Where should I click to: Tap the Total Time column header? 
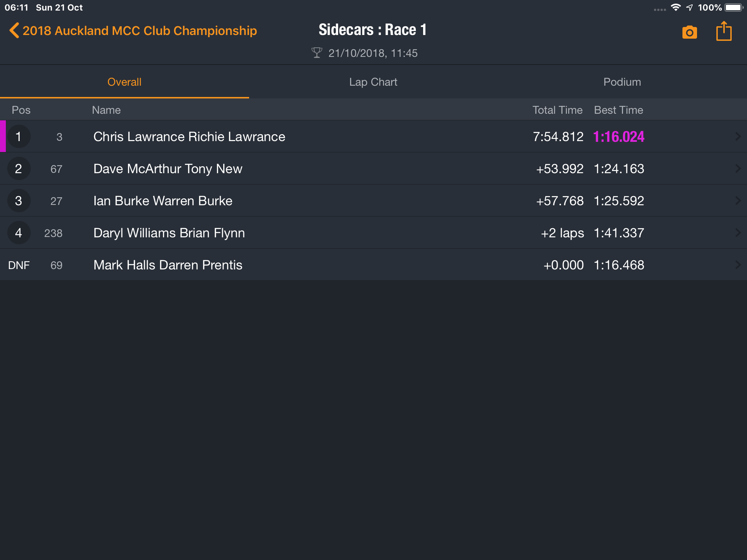pos(557,110)
